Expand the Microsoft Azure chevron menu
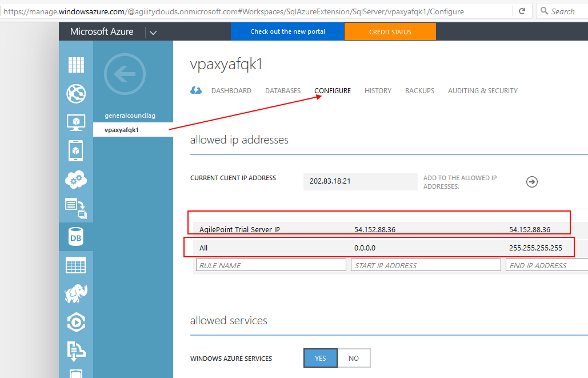This screenshot has height=378, width=588. (x=152, y=31)
